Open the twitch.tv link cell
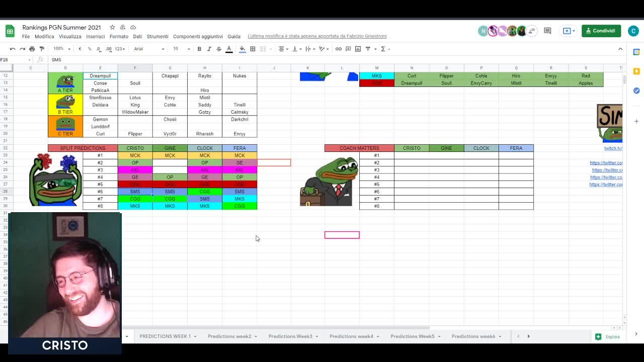 pos(613,148)
